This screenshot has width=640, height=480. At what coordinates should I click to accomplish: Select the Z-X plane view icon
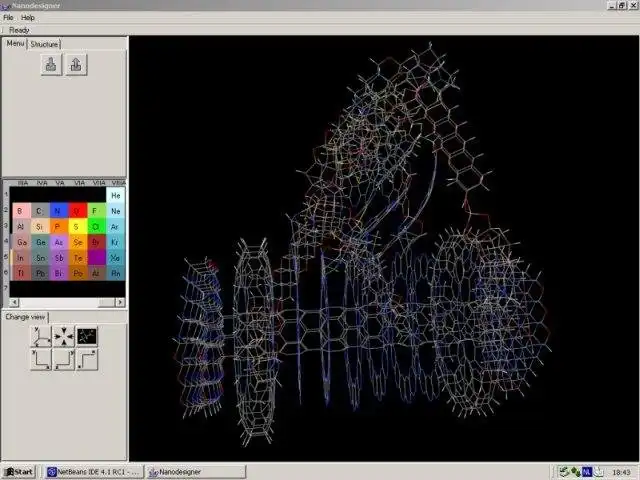pyautogui.click(x=87, y=360)
